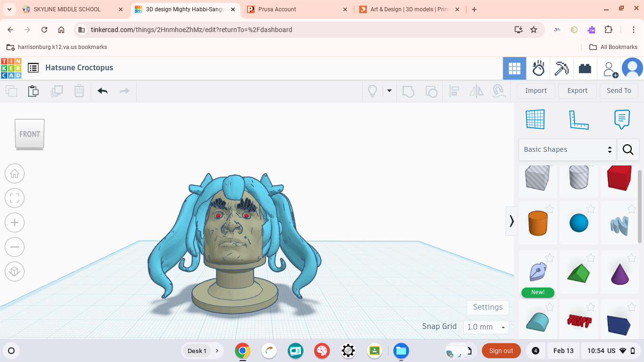Click the Delete trash icon

tap(79, 91)
